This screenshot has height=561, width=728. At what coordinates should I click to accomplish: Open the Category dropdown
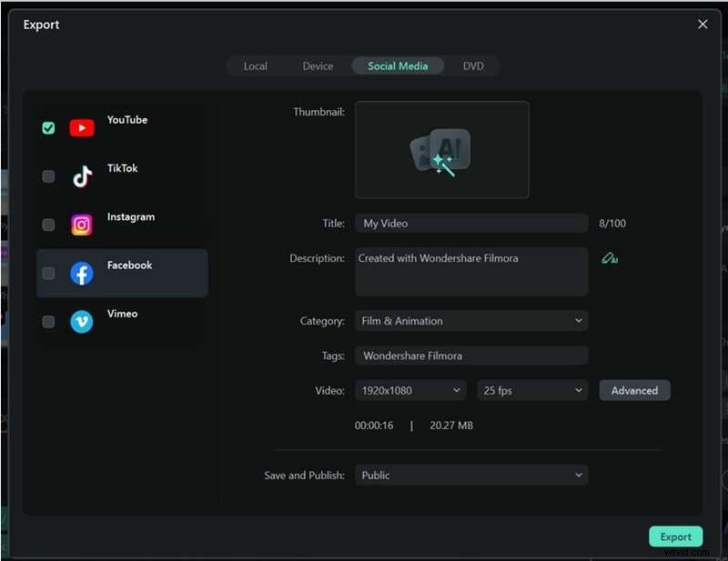pyautogui.click(x=470, y=321)
